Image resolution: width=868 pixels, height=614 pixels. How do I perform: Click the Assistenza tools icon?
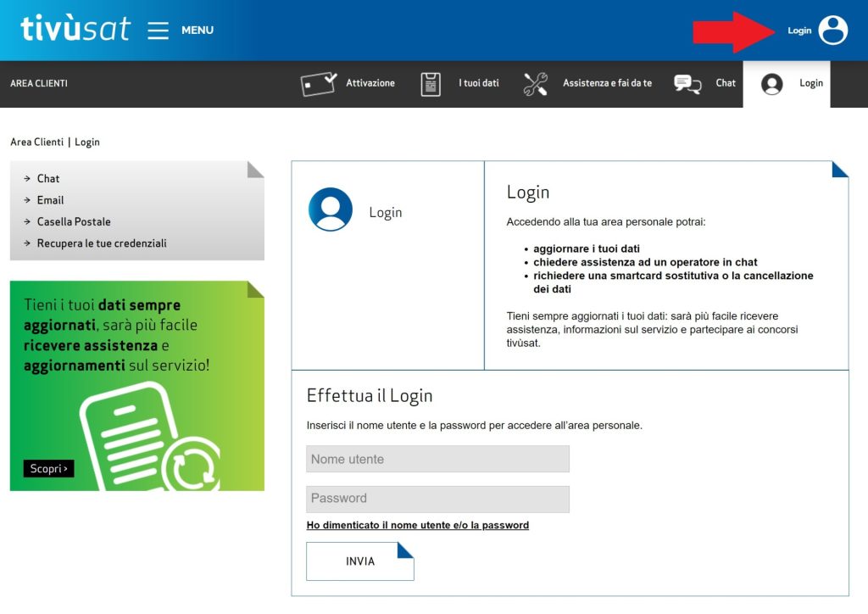[536, 84]
